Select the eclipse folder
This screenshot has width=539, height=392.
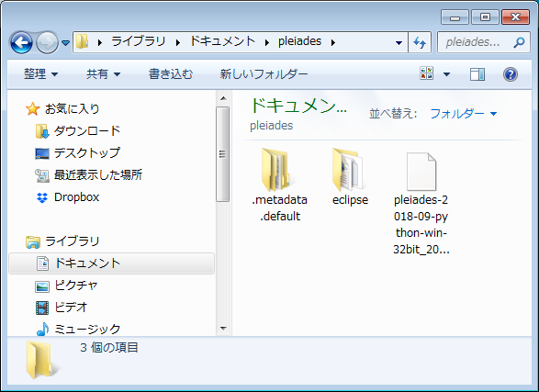pos(350,177)
